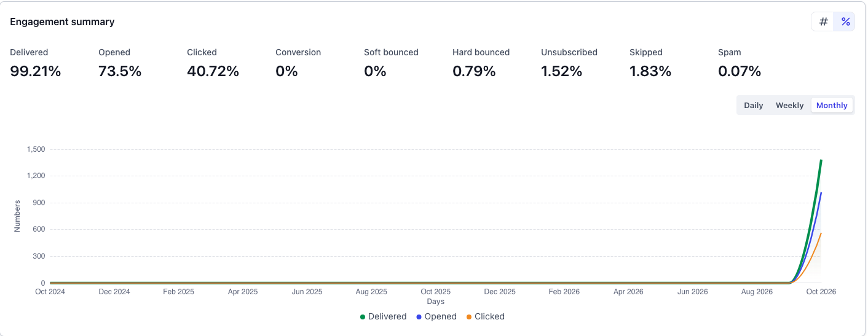Select the Monthly interval tab
Screen dimensions: 868x336
pos(832,105)
